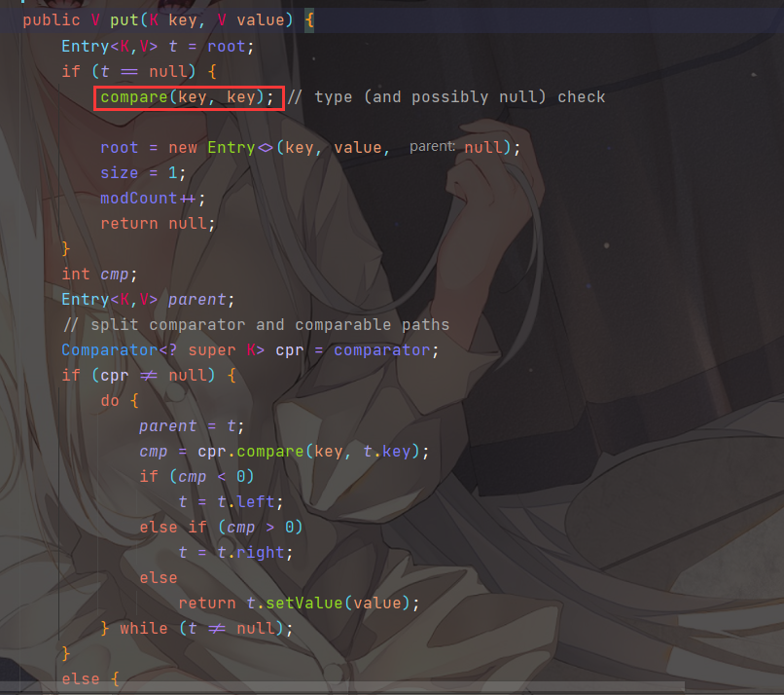This screenshot has width=784, height=695.
Task: Click 'parent' in 'Entry<K,V> parent;' declaration
Action: [197, 300]
